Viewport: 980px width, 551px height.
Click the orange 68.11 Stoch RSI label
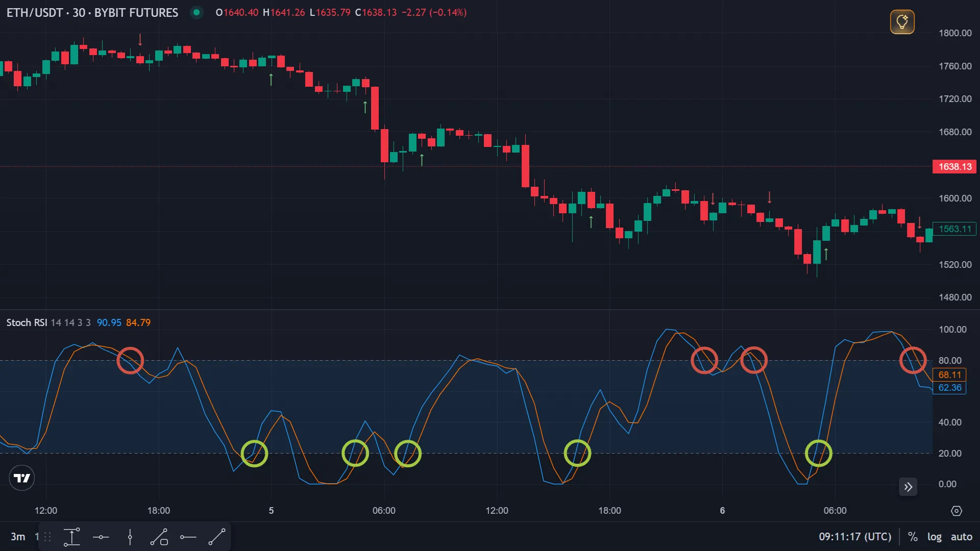coord(949,375)
